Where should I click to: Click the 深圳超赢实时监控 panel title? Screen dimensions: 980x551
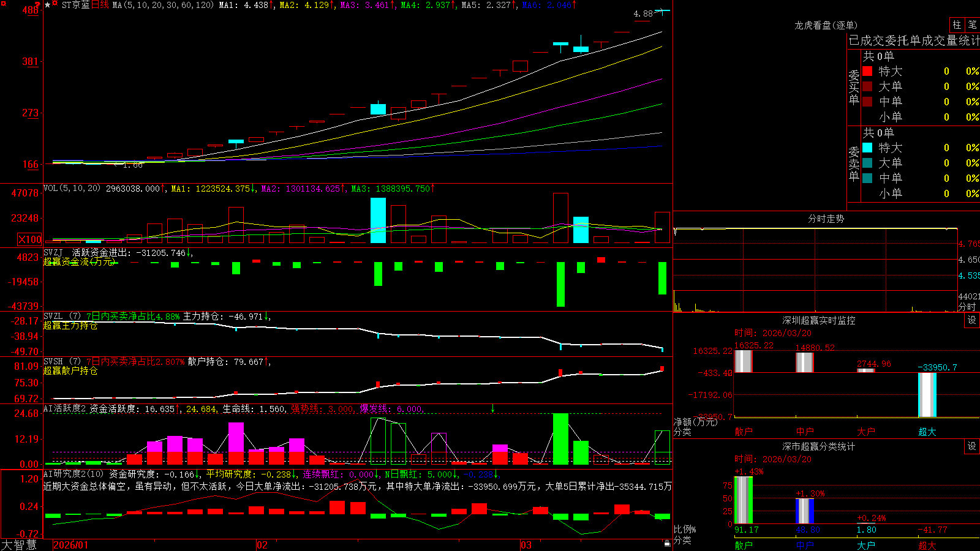[818, 320]
